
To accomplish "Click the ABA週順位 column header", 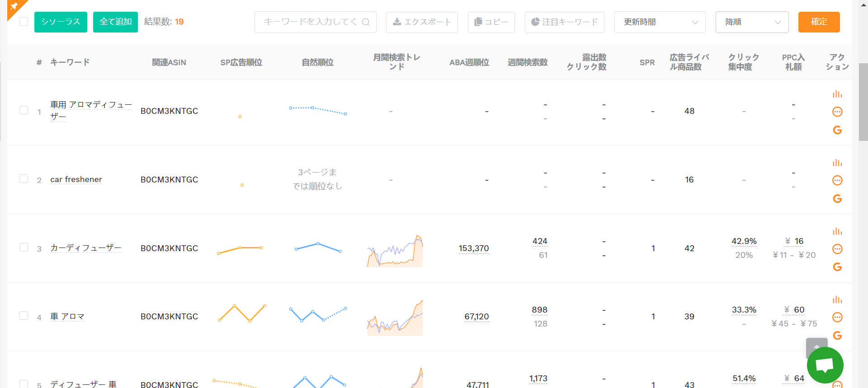I will click(469, 62).
